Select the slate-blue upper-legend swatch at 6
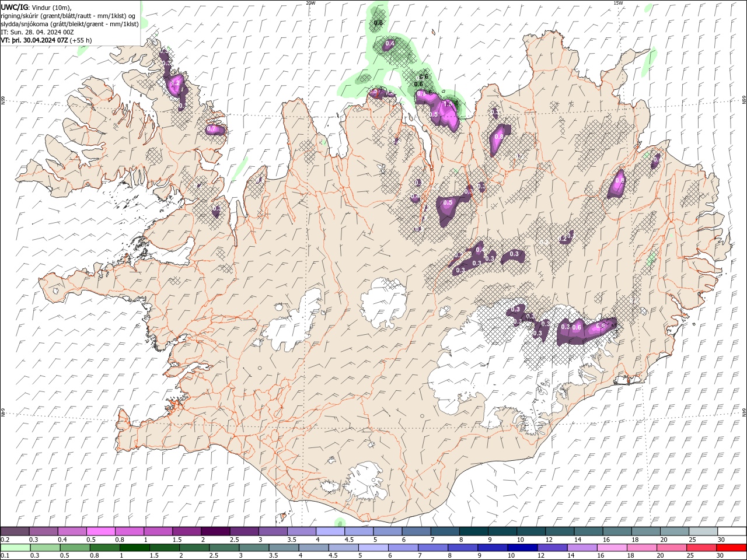 coord(417,531)
